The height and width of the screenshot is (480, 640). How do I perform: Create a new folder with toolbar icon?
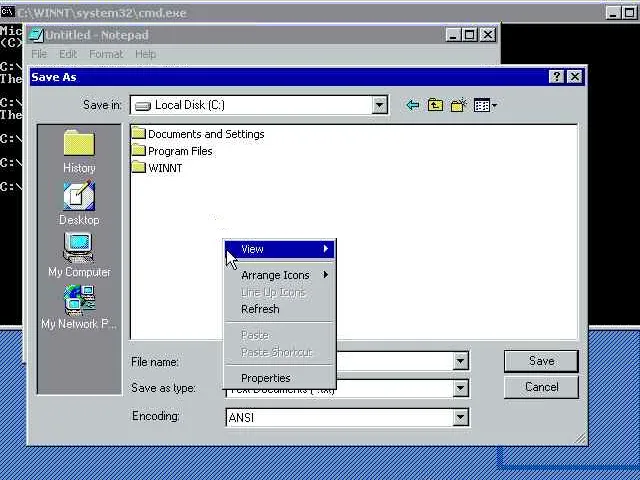click(x=458, y=105)
